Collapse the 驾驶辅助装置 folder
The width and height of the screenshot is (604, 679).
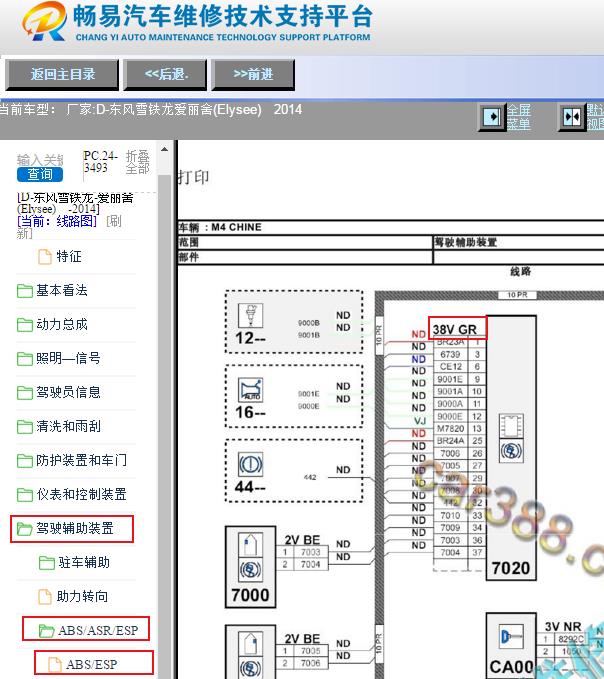pyautogui.click(x=75, y=529)
